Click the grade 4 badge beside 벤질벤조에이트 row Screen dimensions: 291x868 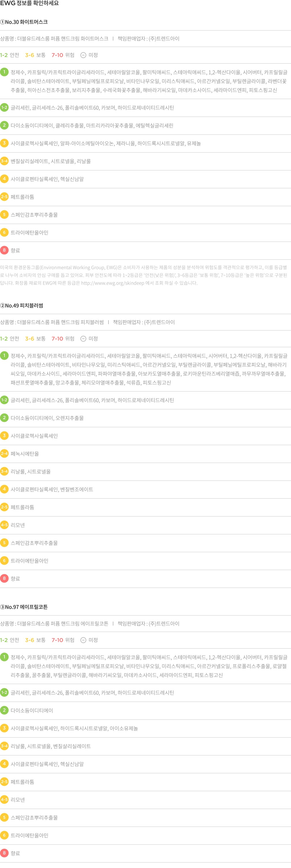pyautogui.click(x=4, y=489)
